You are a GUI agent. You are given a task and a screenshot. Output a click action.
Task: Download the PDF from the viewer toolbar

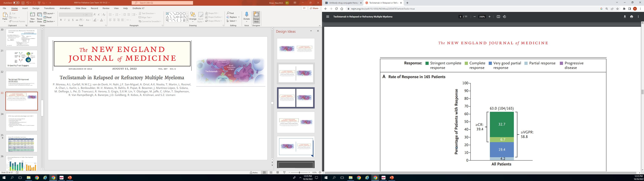[625, 17]
